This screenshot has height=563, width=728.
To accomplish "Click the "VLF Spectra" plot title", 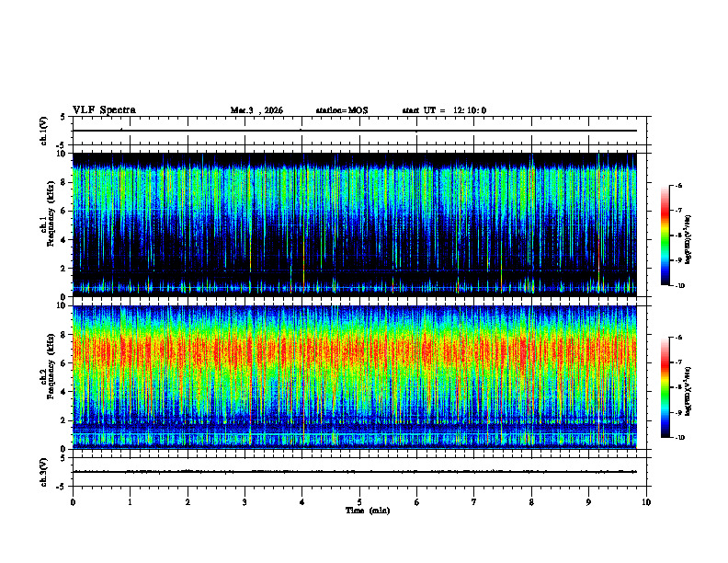I will pos(104,110).
